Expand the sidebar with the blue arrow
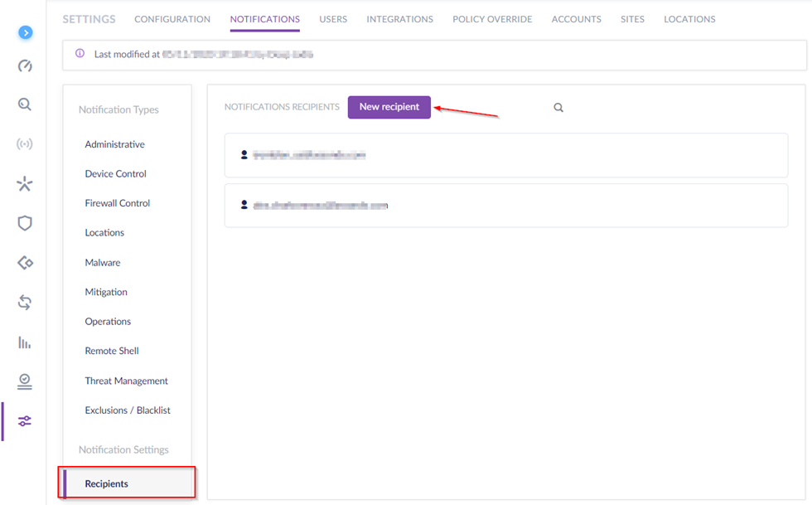812x505 pixels. (x=26, y=32)
